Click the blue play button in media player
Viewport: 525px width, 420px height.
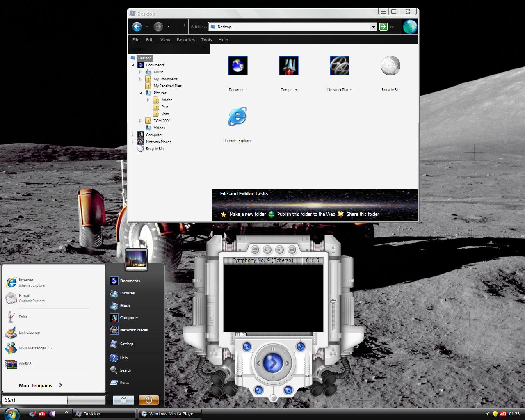click(x=273, y=363)
